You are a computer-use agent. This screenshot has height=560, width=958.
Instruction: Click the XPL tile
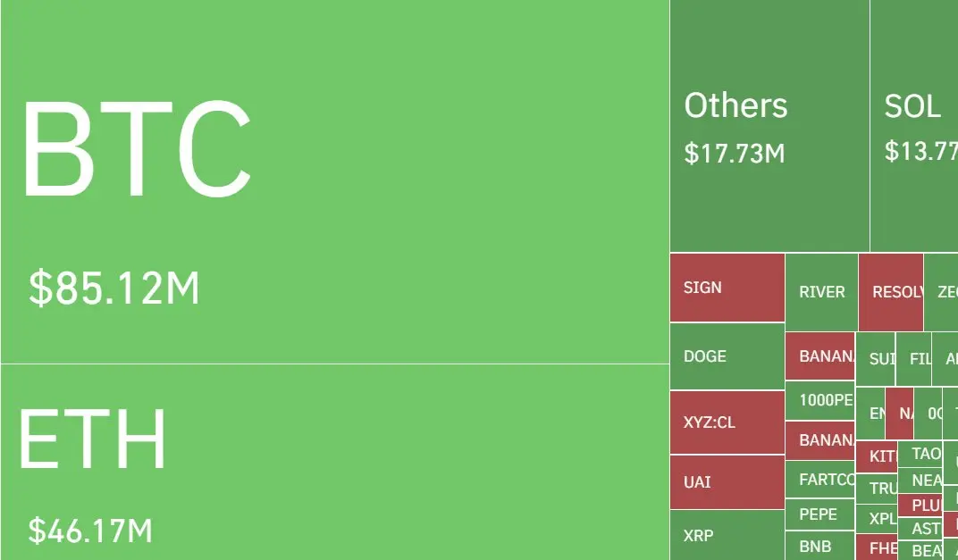(877, 519)
